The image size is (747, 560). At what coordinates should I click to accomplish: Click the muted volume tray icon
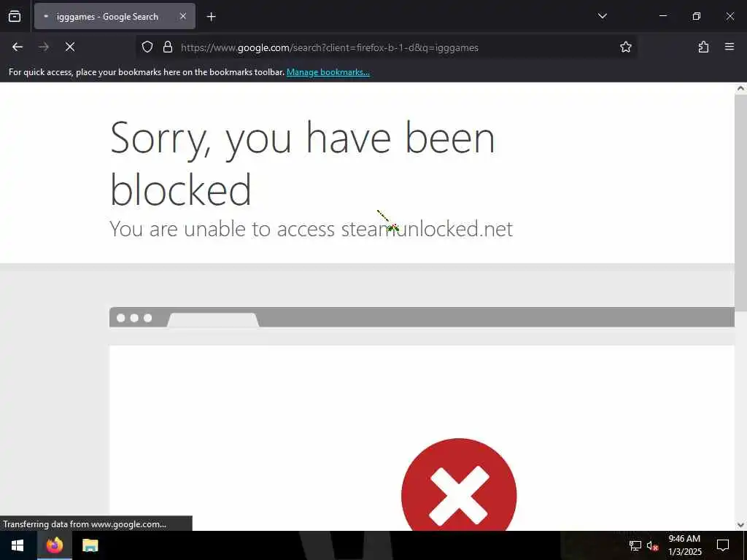tap(653, 545)
